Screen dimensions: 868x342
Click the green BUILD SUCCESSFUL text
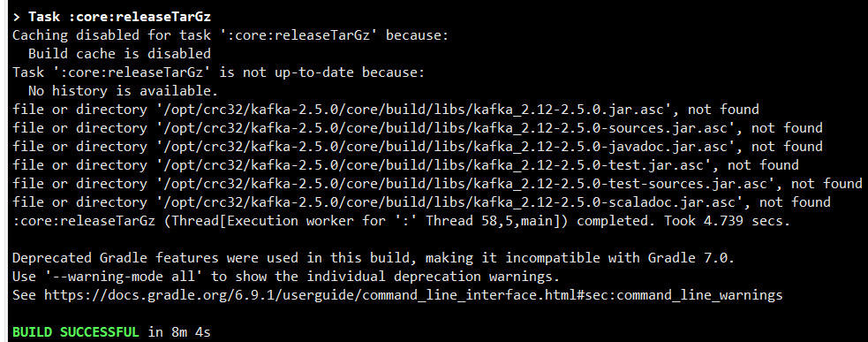coord(76,332)
